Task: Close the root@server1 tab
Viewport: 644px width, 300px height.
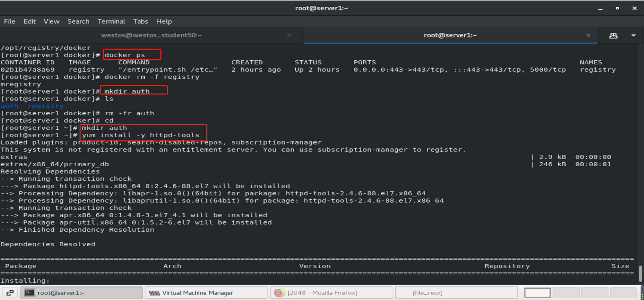Action: (588, 35)
